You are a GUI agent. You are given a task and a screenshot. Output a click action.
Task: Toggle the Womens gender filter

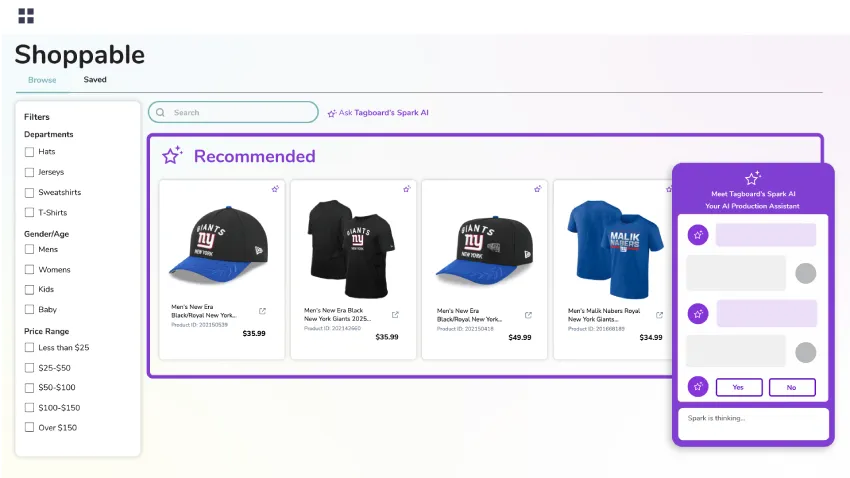click(x=29, y=270)
